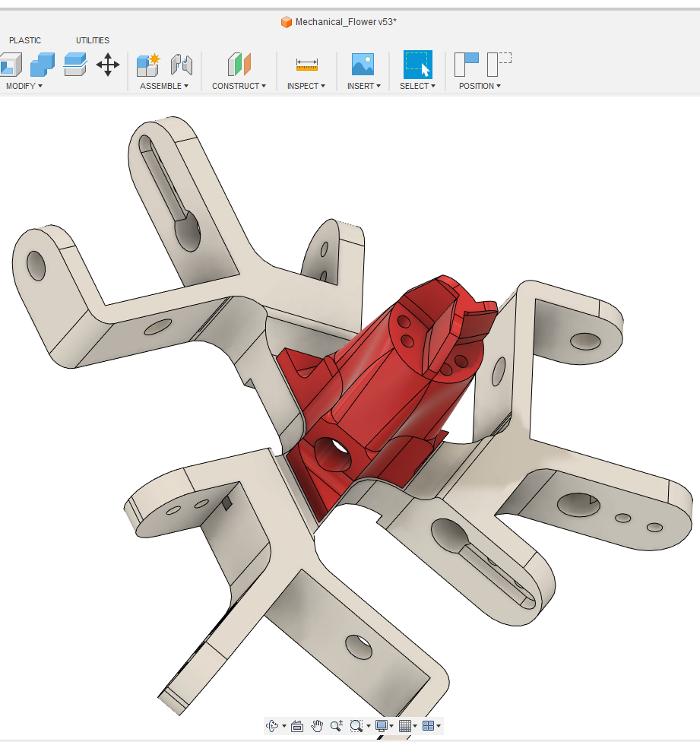Open Display Settings dropdown arrow

click(391, 726)
